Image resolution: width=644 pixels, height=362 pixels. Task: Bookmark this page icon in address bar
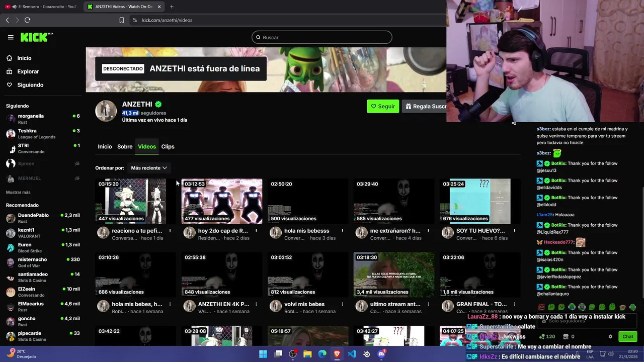(121, 20)
